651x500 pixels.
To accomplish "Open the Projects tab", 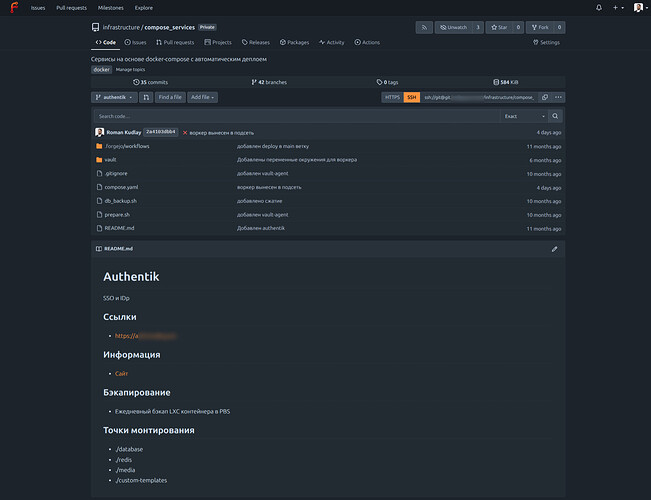I will click(x=218, y=42).
